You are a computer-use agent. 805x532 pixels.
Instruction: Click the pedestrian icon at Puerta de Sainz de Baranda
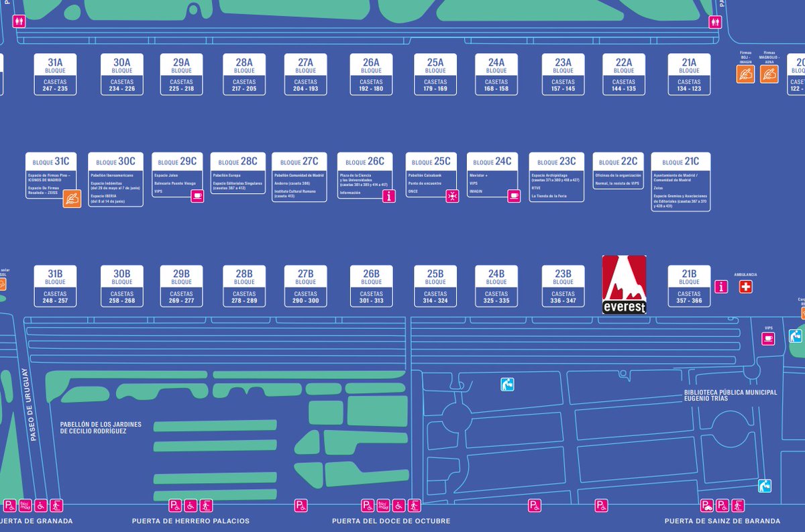[x=738, y=505]
